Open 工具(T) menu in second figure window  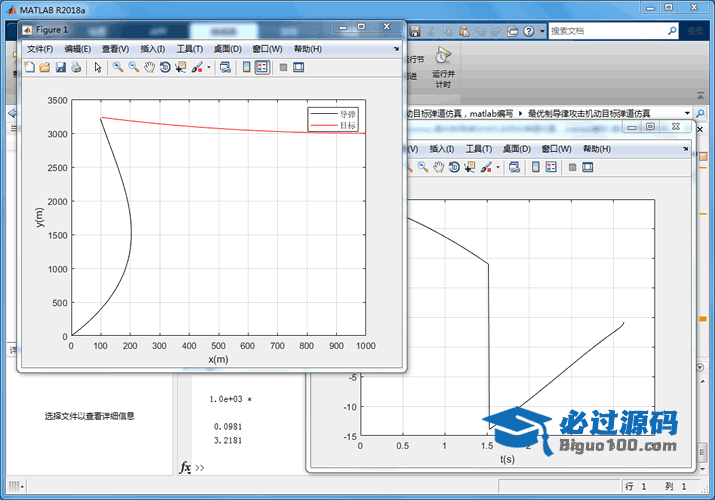point(479,149)
